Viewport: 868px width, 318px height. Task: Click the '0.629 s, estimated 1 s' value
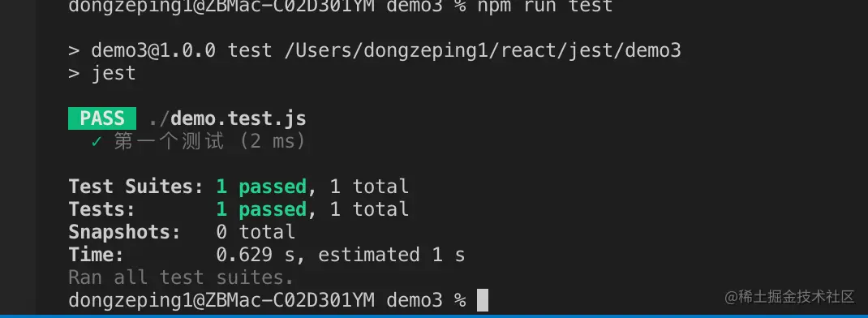tap(341, 255)
